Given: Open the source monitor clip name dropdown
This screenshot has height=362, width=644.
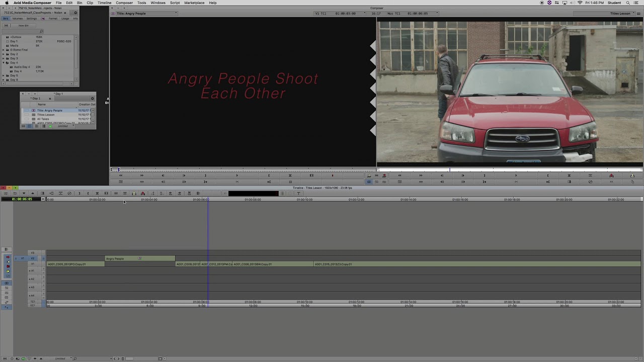Looking at the screenshot, I should (146, 13).
